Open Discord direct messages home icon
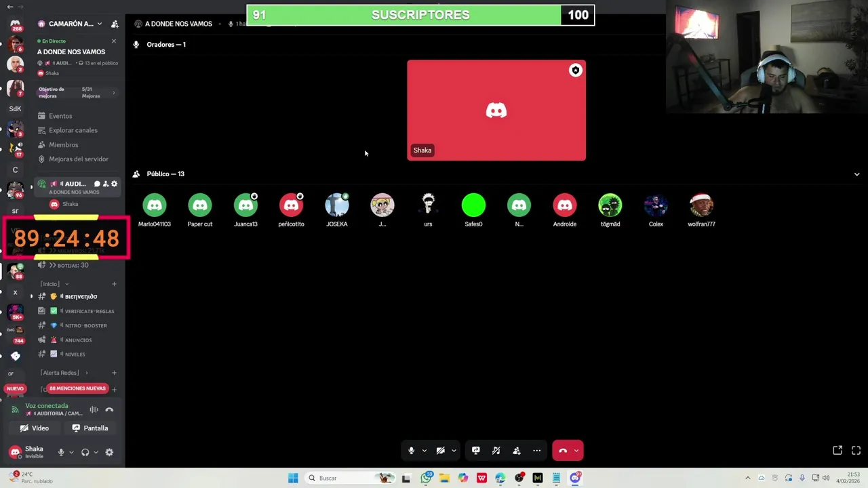This screenshot has width=868, height=488. pyautogui.click(x=15, y=24)
